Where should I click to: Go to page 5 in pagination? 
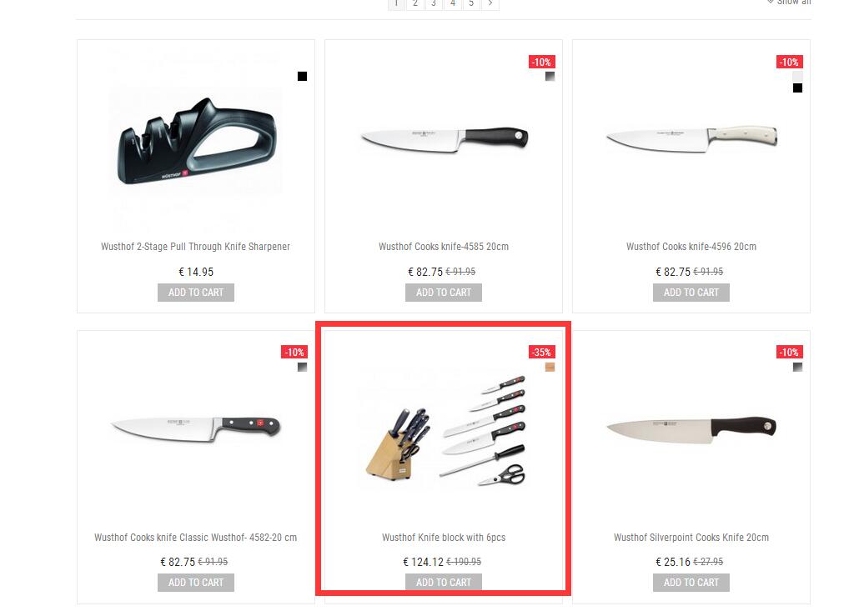(x=471, y=3)
